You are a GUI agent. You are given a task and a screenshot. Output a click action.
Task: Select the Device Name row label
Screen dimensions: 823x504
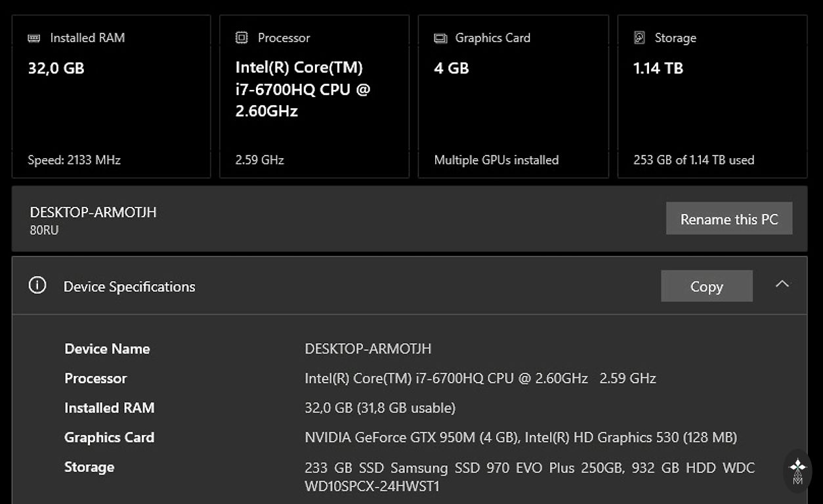click(x=107, y=349)
